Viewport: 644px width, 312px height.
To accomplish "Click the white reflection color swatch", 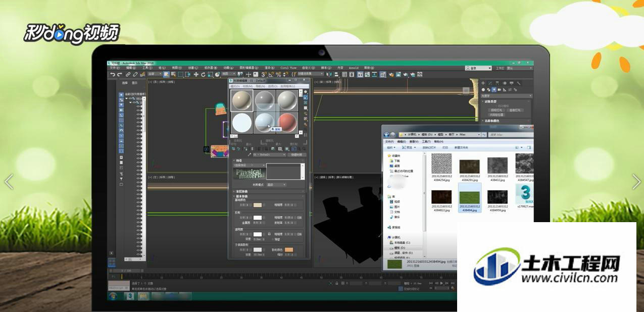I will coord(258,218).
